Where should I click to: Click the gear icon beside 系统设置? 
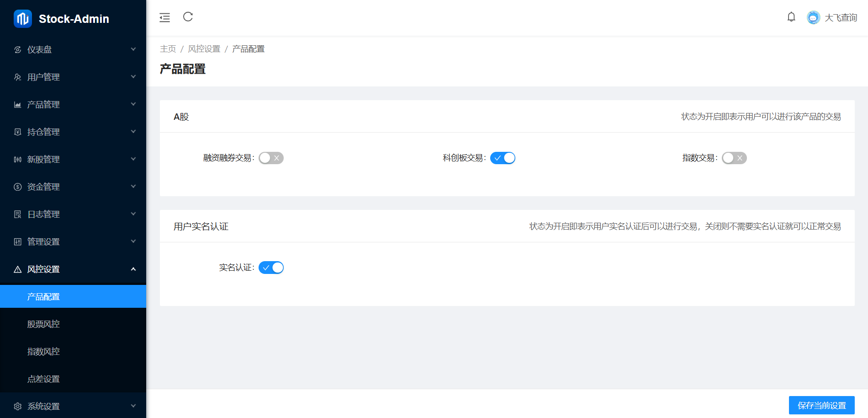pos(18,406)
